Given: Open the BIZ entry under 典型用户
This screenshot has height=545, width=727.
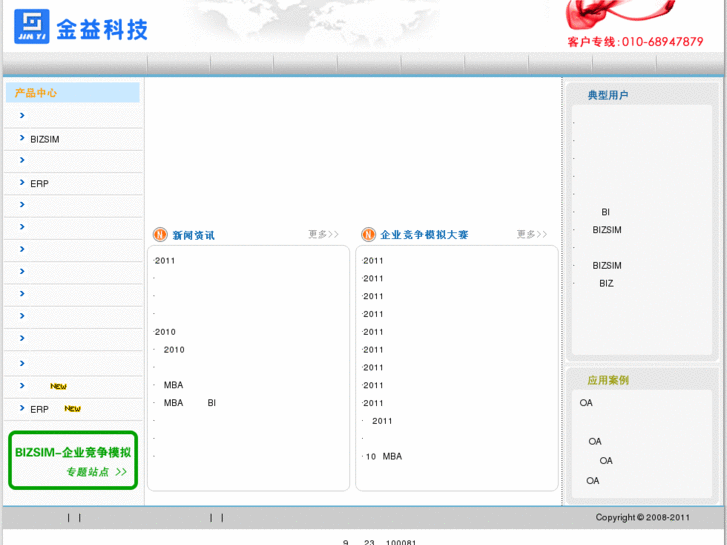Looking at the screenshot, I should [606, 283].
